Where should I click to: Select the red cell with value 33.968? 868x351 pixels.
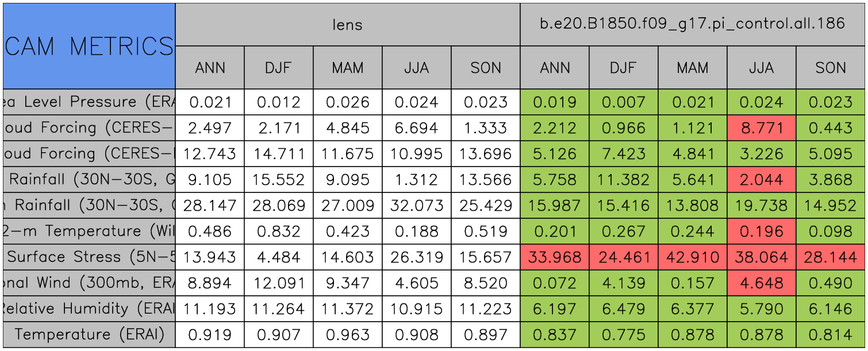pos(555,257)
